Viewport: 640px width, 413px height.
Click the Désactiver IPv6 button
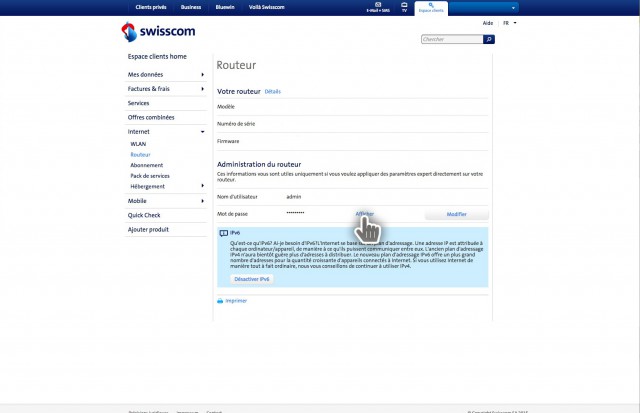[252, 279]
